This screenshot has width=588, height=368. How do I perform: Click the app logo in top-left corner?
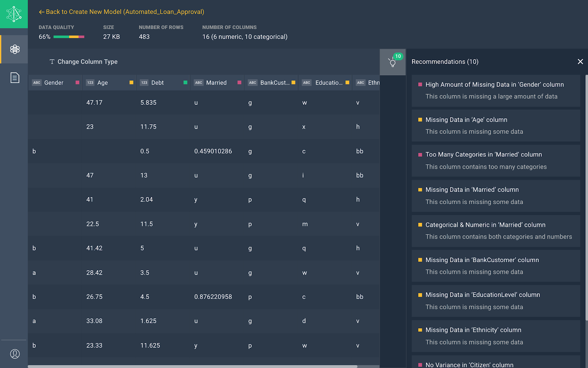[14, 14]
